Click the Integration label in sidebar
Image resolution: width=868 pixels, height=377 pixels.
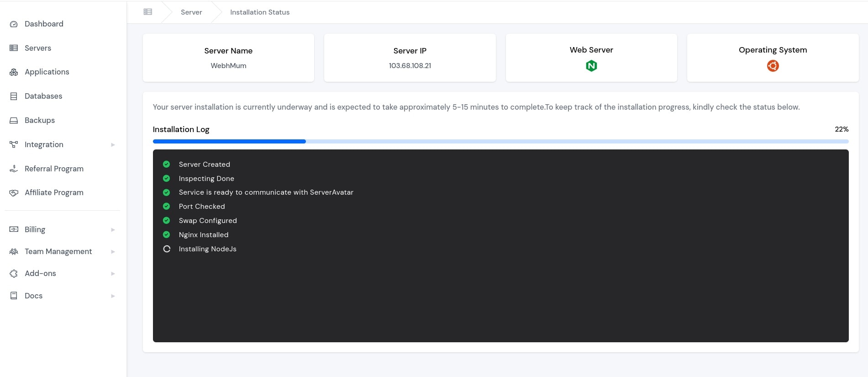click(x=44, y=144)
